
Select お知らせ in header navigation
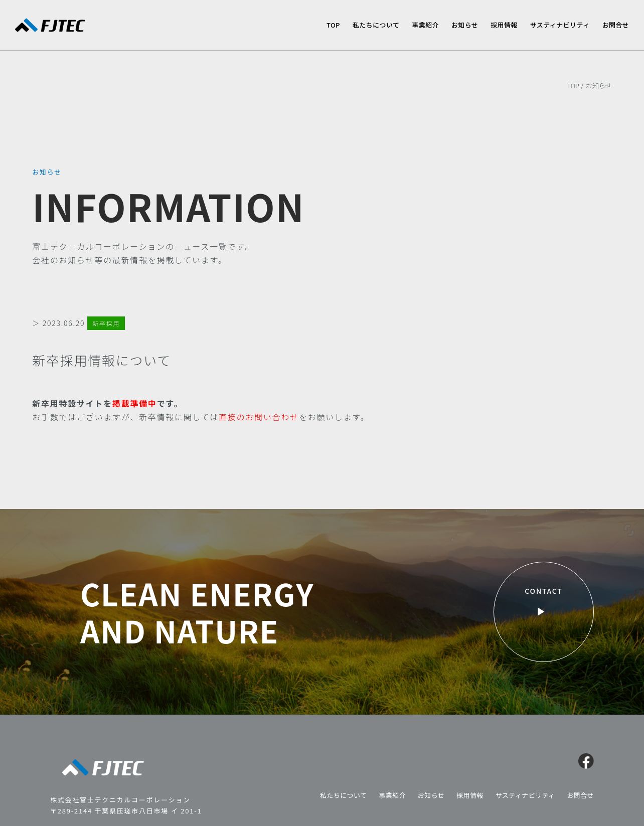click(464, 25)
